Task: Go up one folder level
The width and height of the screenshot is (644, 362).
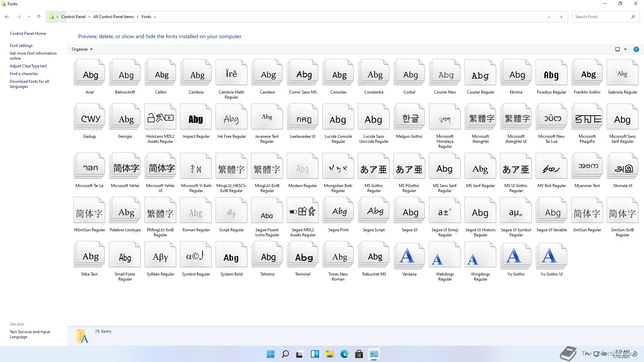Action: click(39, 17)
